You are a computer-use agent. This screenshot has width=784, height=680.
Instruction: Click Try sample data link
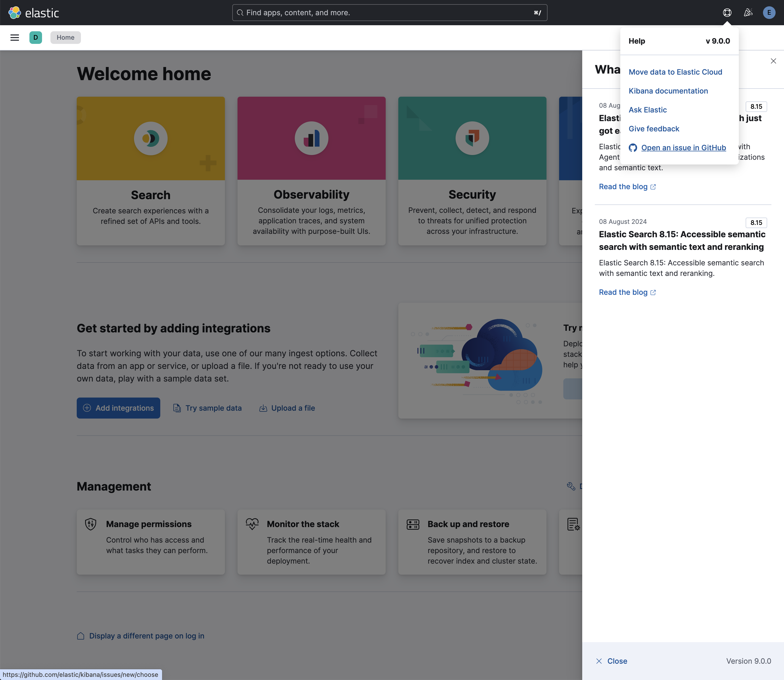(x=208, y=408)
